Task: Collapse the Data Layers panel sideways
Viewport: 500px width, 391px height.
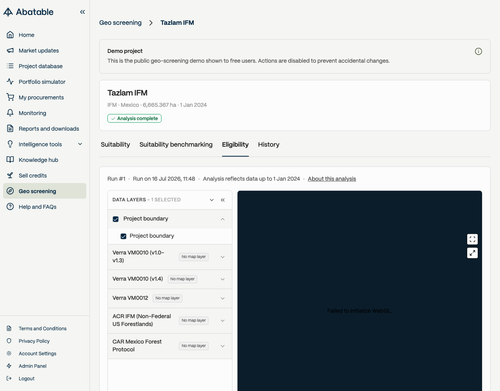Action: (223, 200)
